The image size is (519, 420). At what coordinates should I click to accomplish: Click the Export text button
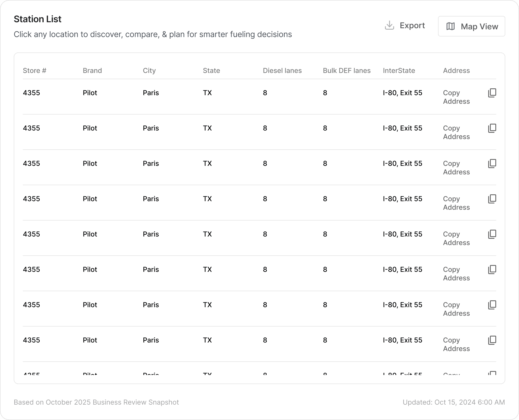click(x=412, y=25)
